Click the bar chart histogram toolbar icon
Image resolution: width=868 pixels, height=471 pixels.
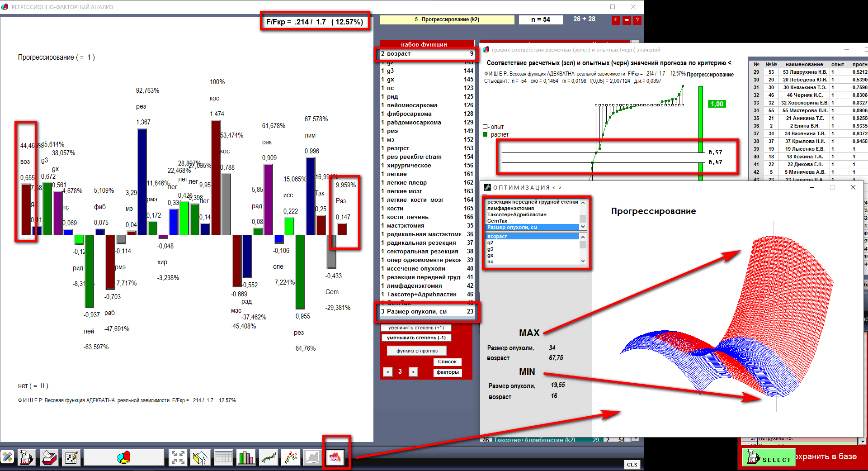click(246, 457)
